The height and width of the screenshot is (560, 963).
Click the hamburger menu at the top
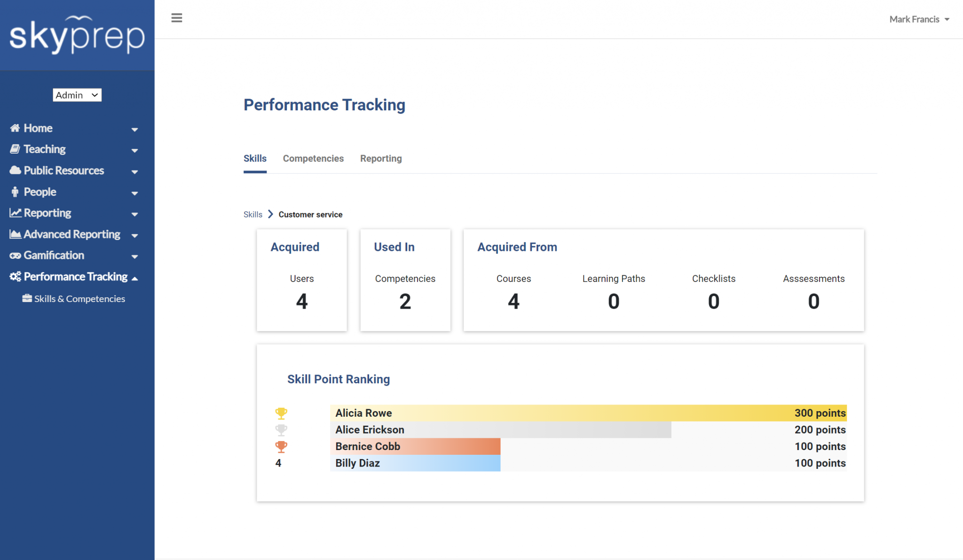point(177,18)
